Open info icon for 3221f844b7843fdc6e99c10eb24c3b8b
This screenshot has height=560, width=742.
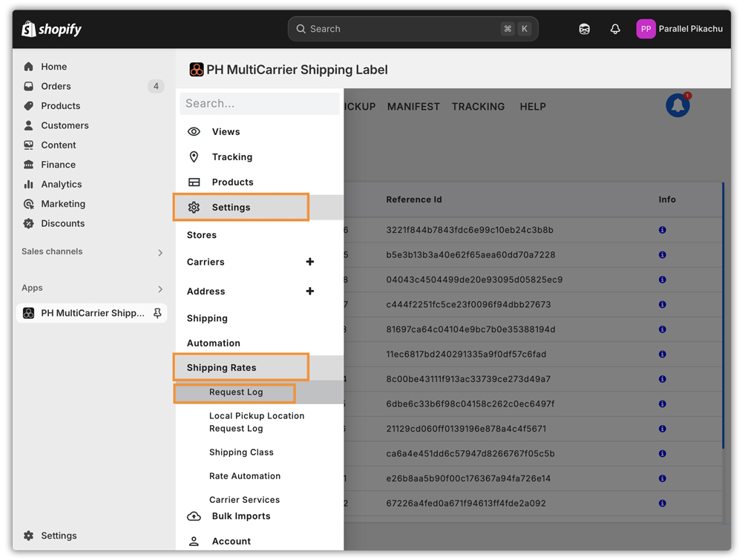(663, 230)
